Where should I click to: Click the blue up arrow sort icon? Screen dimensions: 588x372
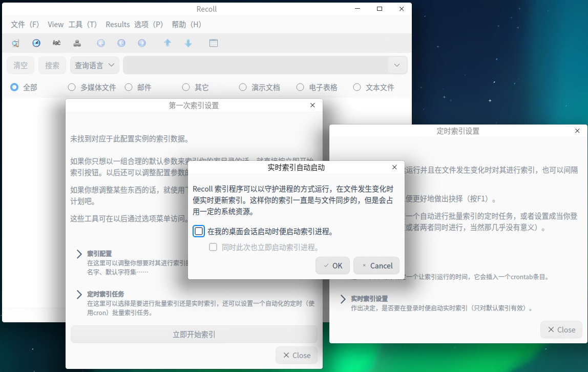(167, 43)
